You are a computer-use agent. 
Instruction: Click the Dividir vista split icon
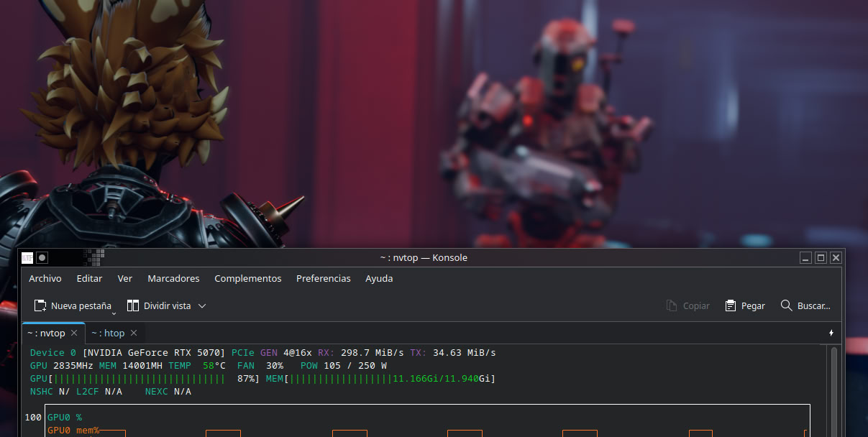coord(133,305)
